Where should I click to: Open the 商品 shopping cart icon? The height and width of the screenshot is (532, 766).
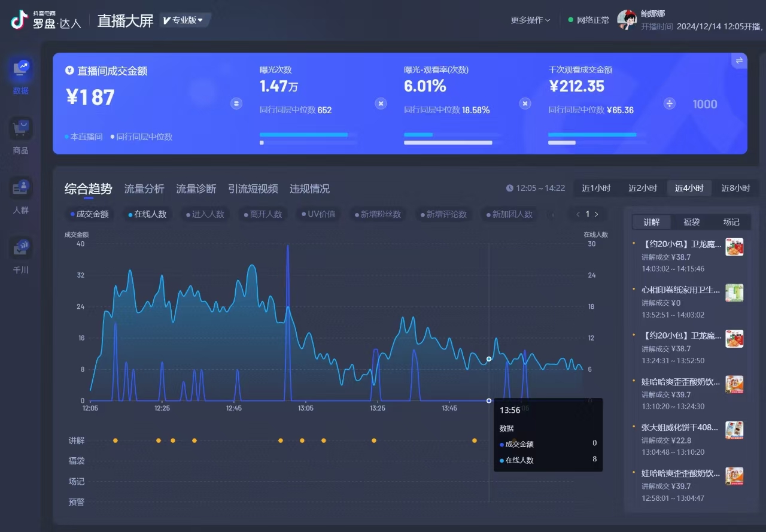point(21,129)
